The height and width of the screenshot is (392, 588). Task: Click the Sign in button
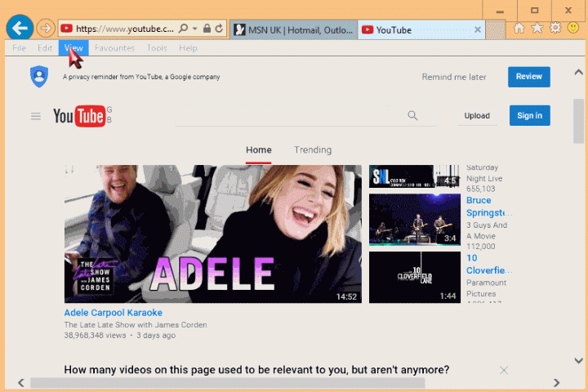coord(529,115)
